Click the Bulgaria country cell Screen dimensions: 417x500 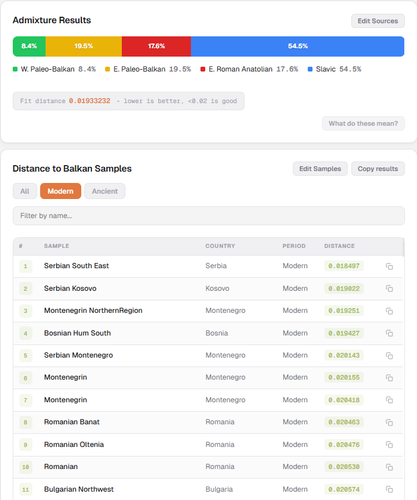pos(219,489)
